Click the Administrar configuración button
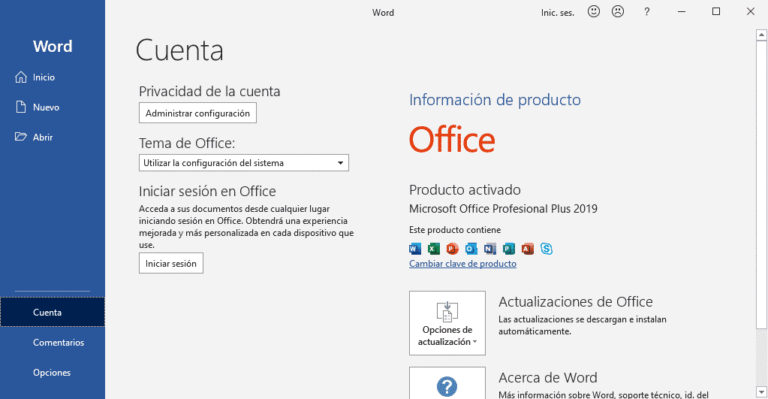 197,113
